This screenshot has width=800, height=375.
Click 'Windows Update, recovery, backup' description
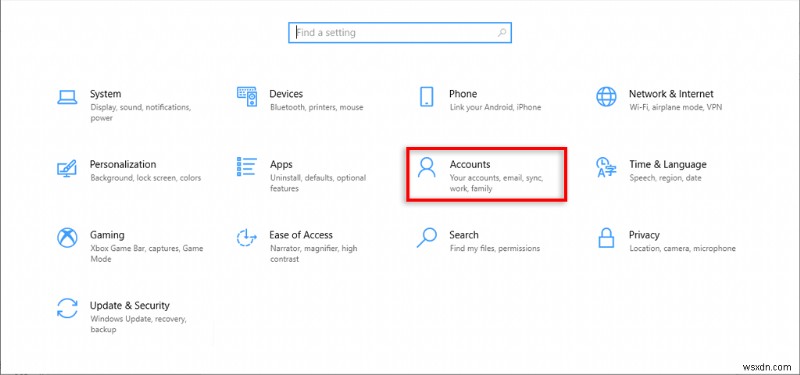tap(139, 324)
